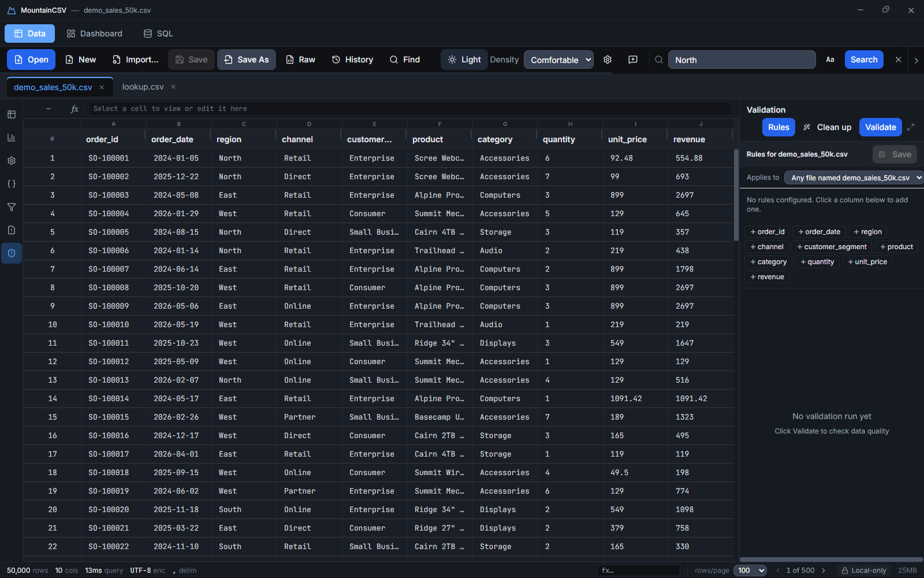Select the lookup.csv file tab

tap(143, 87)
